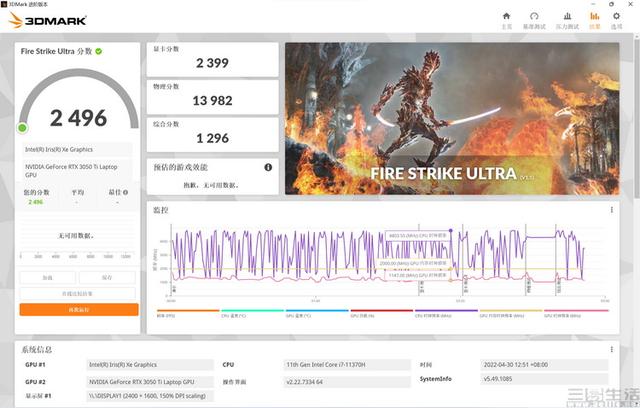Open the Home (主页) tab icon
Viewport: 640px width, 408px height.
click(507, 19)
